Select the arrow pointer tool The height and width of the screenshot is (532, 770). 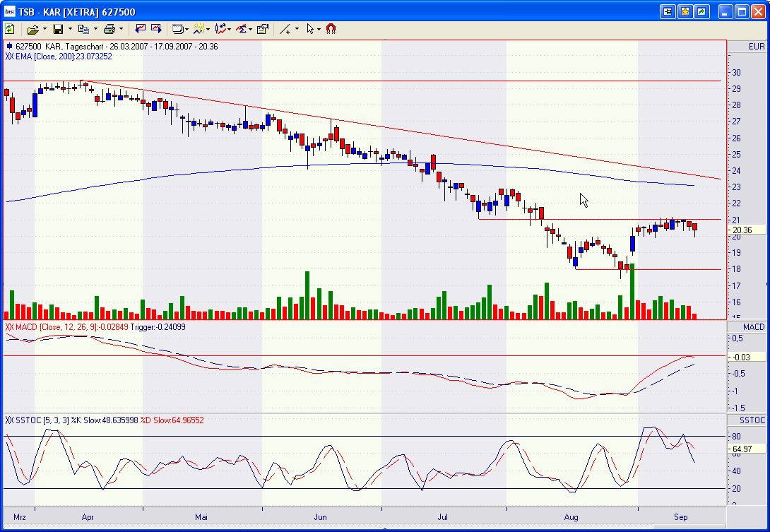[x=310, y=30]
